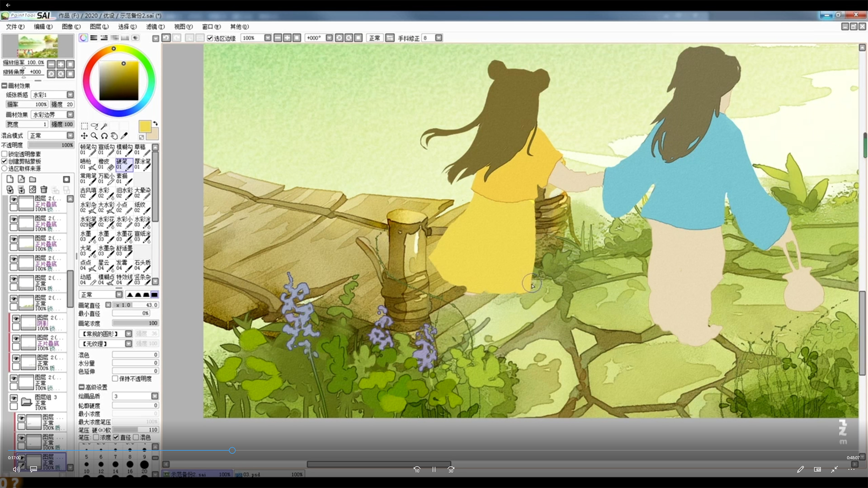Image resolution: width=868 pixels, height=488 pixels.
Task: Click the new linework layer icon
Action: [21, 179]
